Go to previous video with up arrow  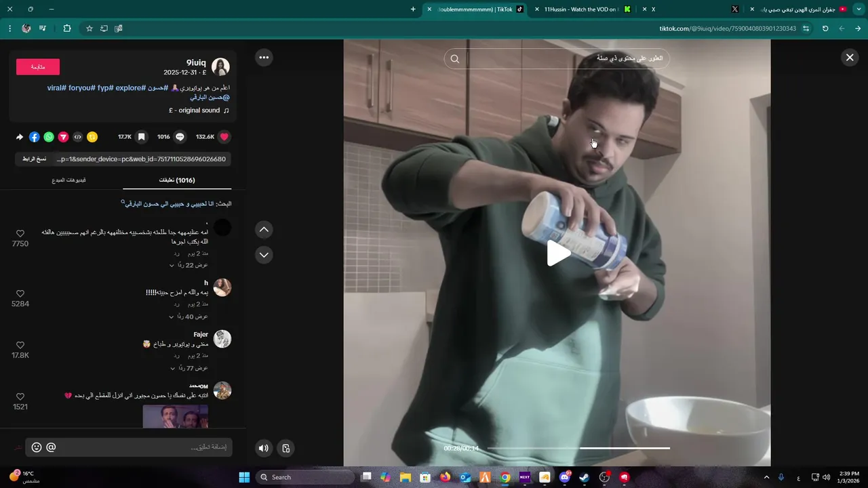[264, 230]
